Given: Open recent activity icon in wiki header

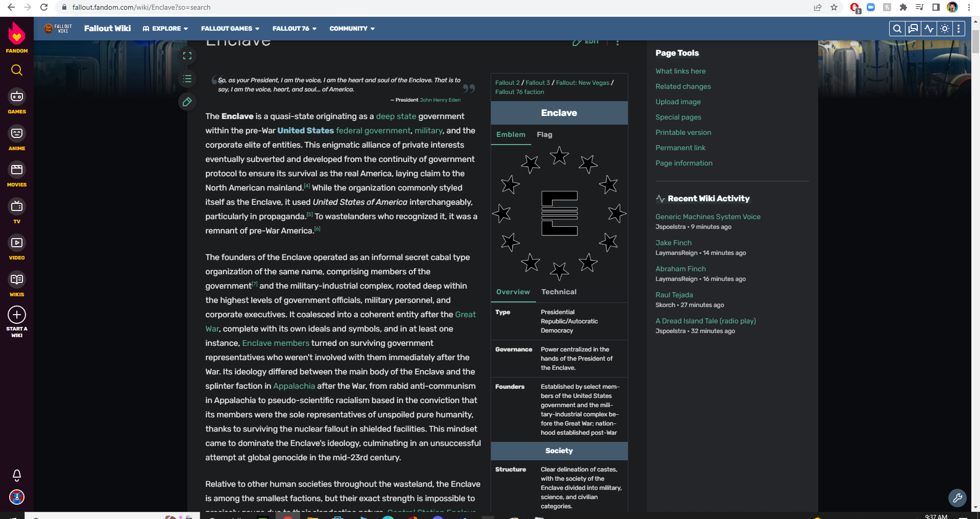Looking at the screenshot, I should coord(929,29).
